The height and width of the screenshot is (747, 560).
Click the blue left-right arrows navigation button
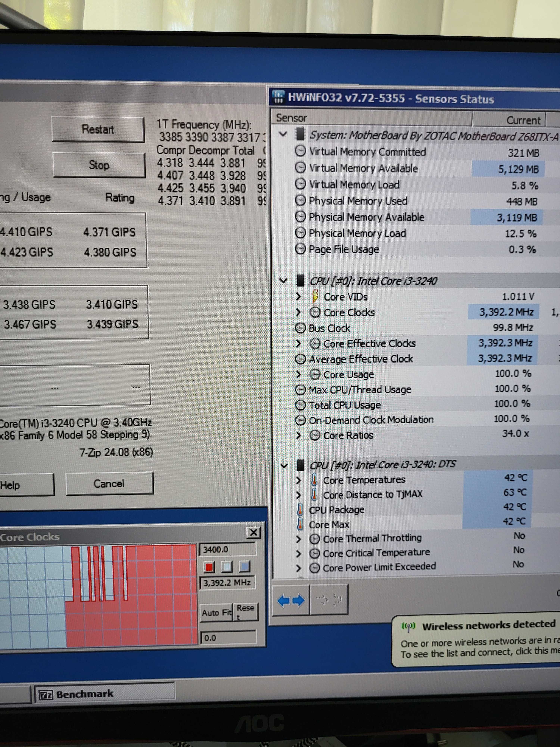point(291,600)
